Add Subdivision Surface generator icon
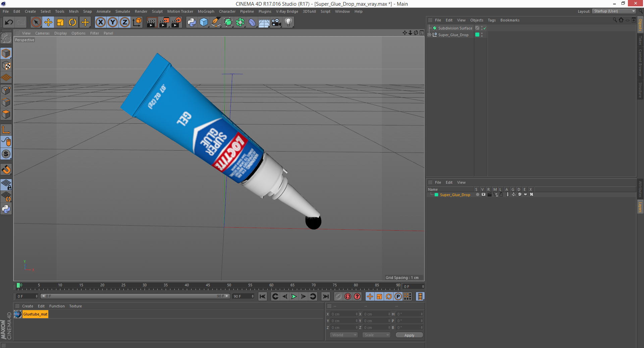The height and width of the screenshot is (348, 644). pyautogui.click(x=228, y=22)
